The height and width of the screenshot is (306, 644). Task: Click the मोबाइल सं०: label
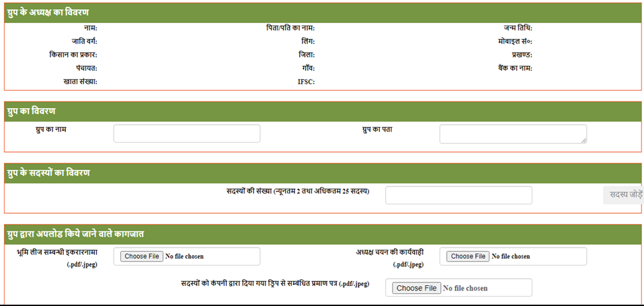pos(514,42)
